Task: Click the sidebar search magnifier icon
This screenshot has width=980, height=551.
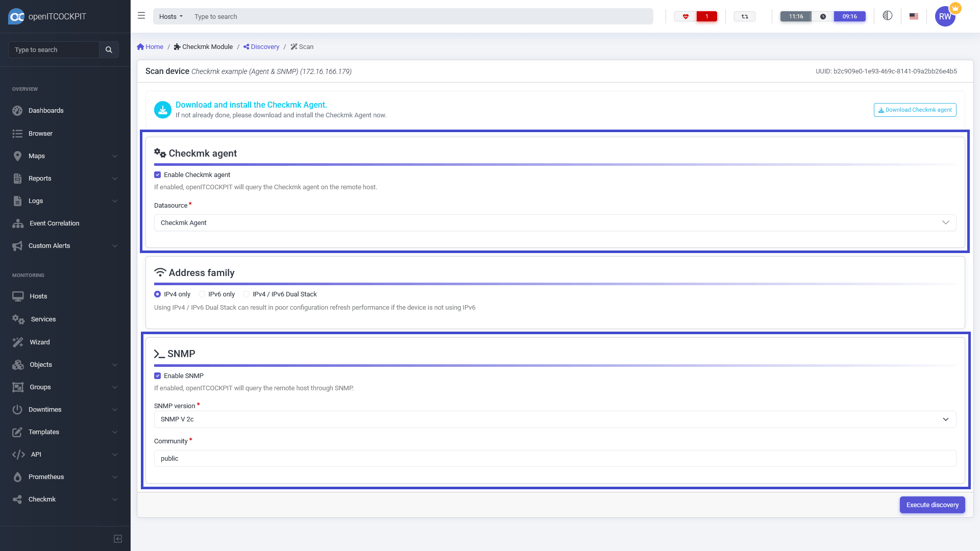Action: [109, 49]
